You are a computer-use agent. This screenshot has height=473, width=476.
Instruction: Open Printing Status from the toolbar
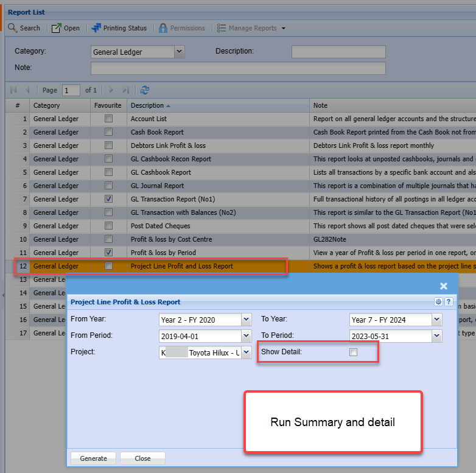click(x=97, y=28)
